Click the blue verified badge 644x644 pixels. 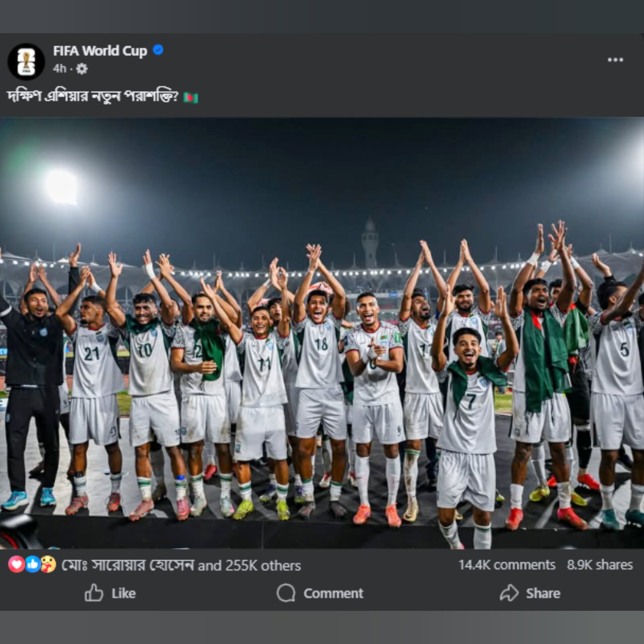click(x=158, y=50)
